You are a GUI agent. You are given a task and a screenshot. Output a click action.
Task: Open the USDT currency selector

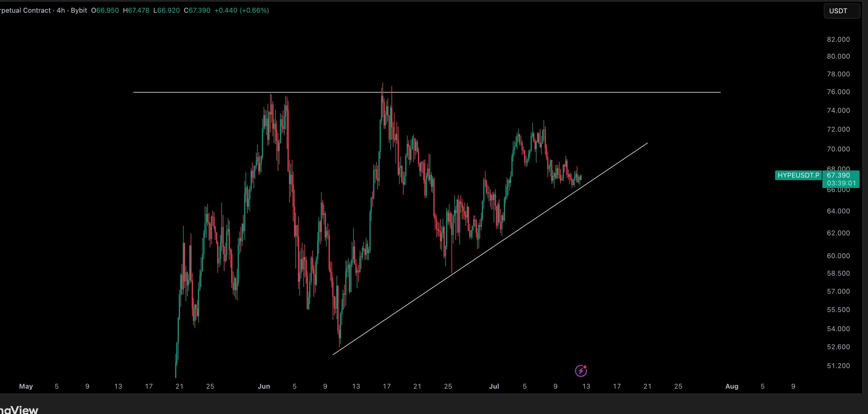tap(842, 11)
